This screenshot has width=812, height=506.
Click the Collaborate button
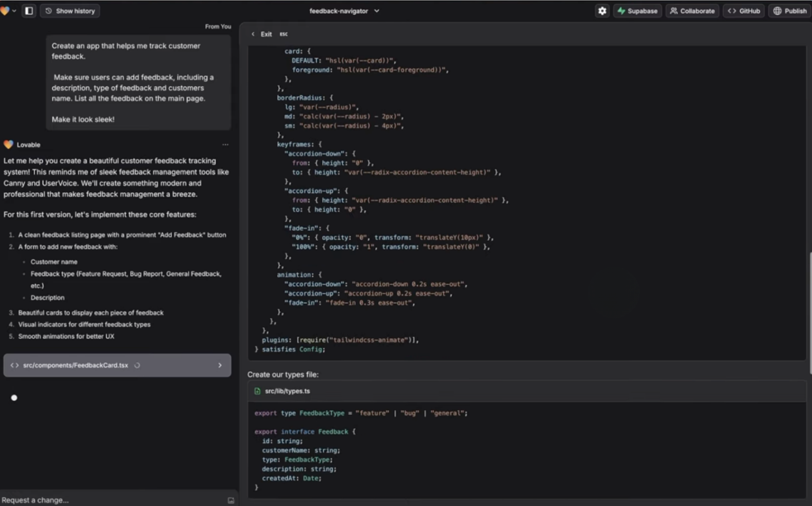point(692,11)
